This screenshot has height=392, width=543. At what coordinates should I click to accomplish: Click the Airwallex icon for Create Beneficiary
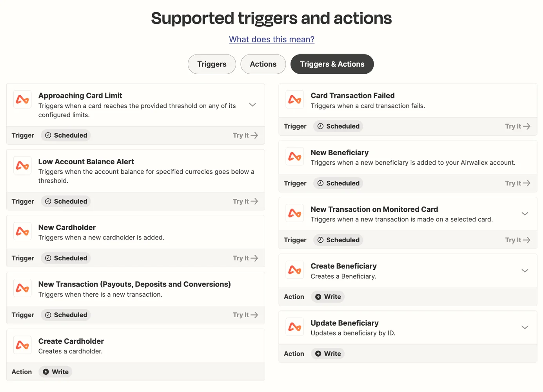click(x=294, y=270)
